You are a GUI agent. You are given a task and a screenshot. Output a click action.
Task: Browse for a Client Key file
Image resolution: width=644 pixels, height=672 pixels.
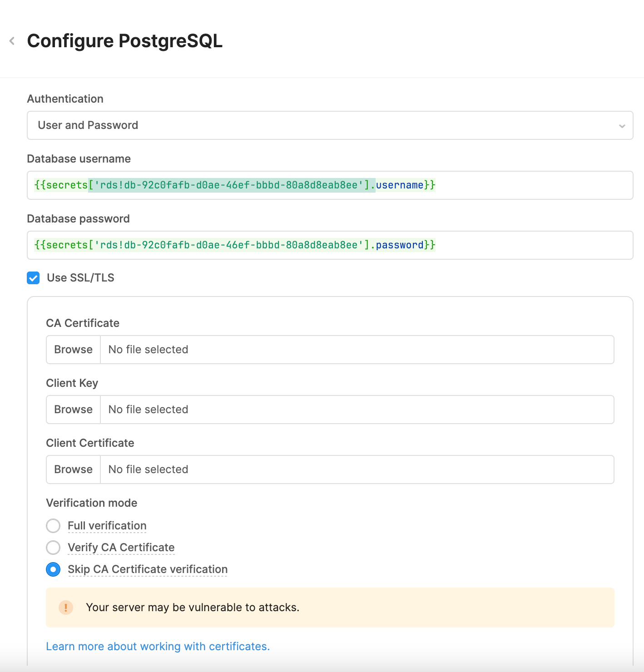(x=73, y=410)
